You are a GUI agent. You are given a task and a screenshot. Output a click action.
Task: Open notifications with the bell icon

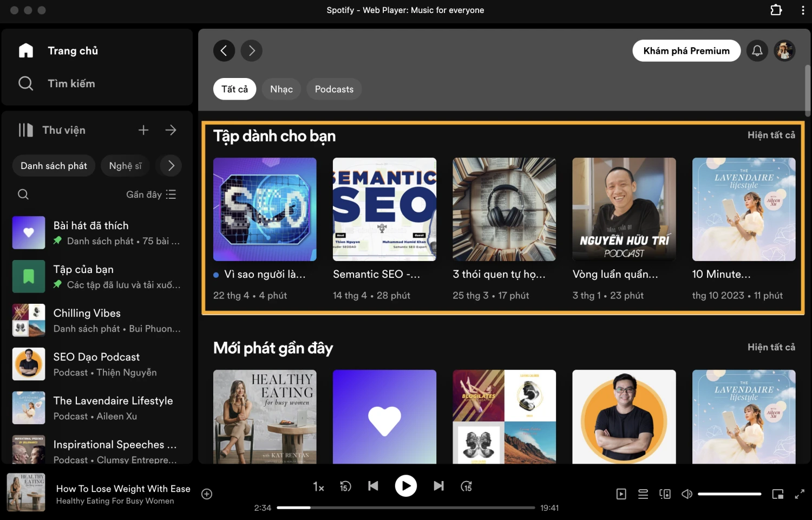[x=757, y=50]
